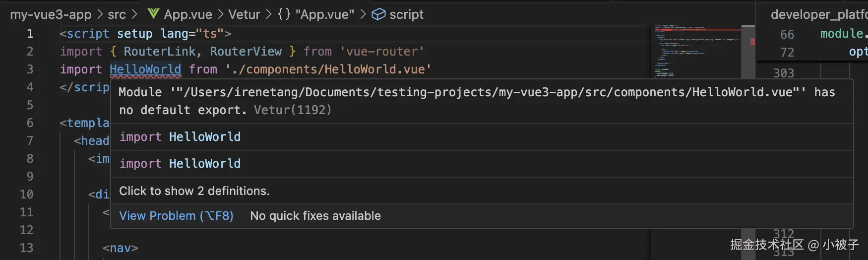868x260 pixels.
Task: Click the script cube symbol icon
Action: tap(378, 14)
